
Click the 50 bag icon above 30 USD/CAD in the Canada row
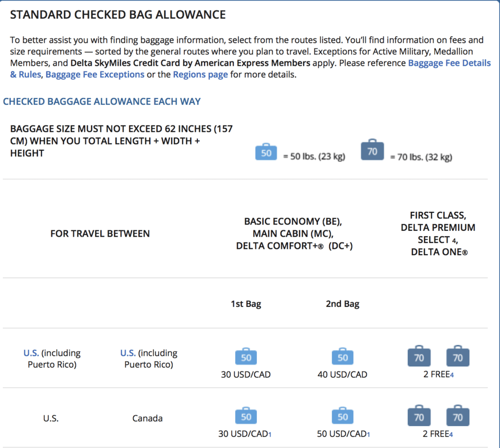(246, 415)
